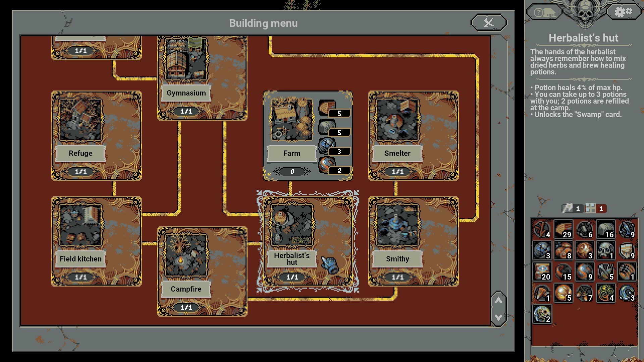
Task: Select the green-blue orb resource with count 2
Action: coord(542,314)
